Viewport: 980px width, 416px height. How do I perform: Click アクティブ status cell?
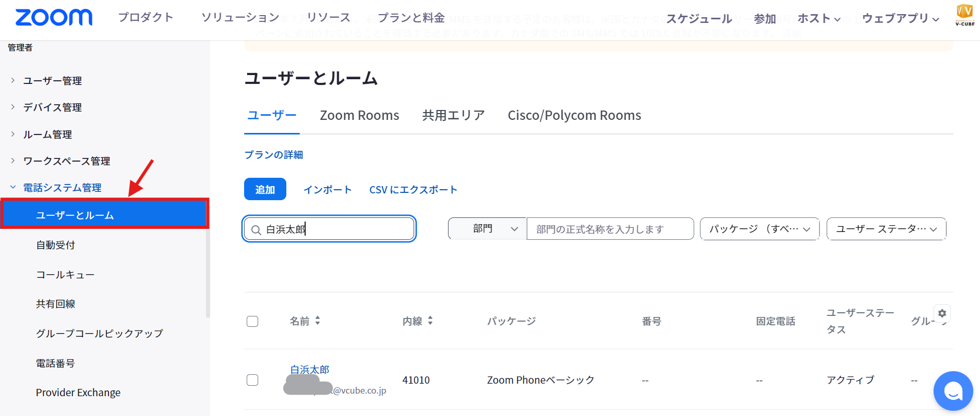click(851, 380)
